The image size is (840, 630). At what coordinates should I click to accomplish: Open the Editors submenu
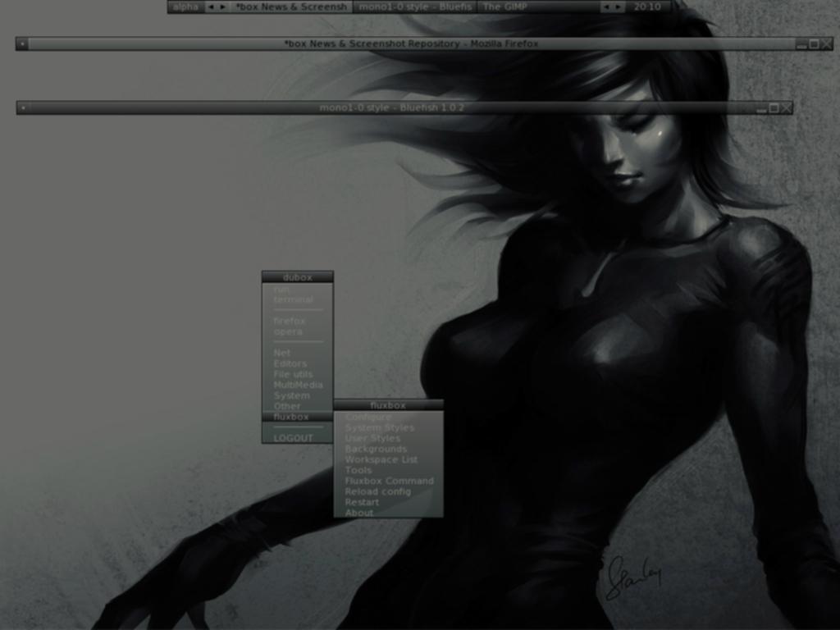[297, 363]
